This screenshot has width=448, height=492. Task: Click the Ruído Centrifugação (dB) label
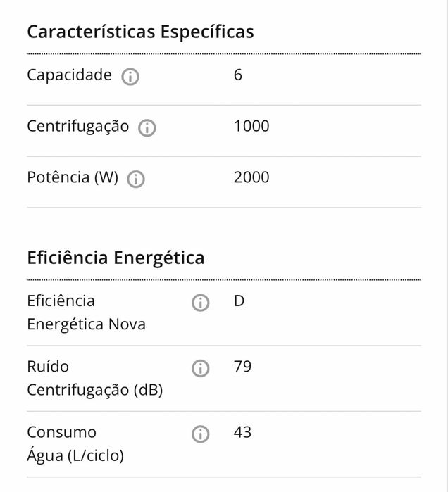[94, 378]
